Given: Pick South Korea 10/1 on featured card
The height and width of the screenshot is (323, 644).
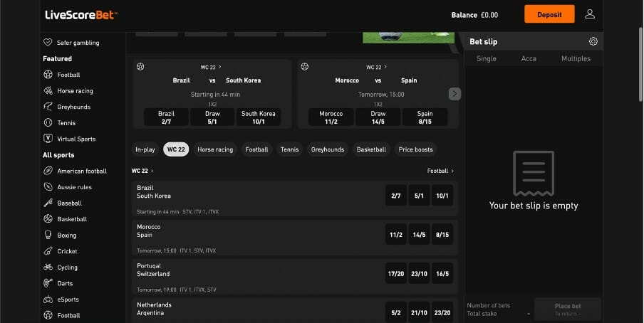Looking at the screenshot, I should point(259,117).
